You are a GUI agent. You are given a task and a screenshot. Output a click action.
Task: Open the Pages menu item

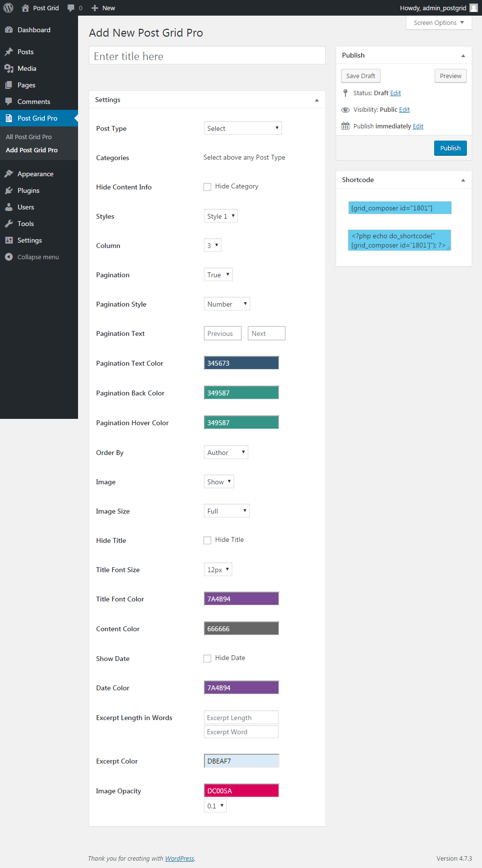(x=26, y=85)
